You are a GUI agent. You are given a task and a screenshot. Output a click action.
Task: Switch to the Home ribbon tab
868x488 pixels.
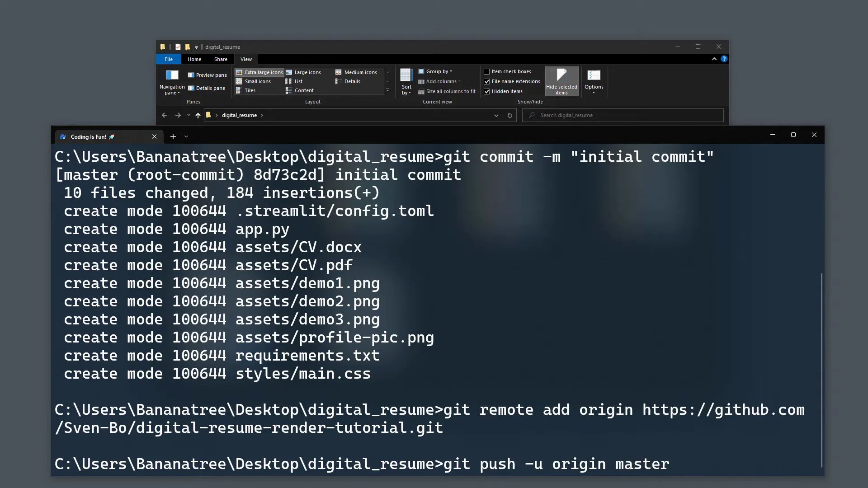[x=194, y=59]
